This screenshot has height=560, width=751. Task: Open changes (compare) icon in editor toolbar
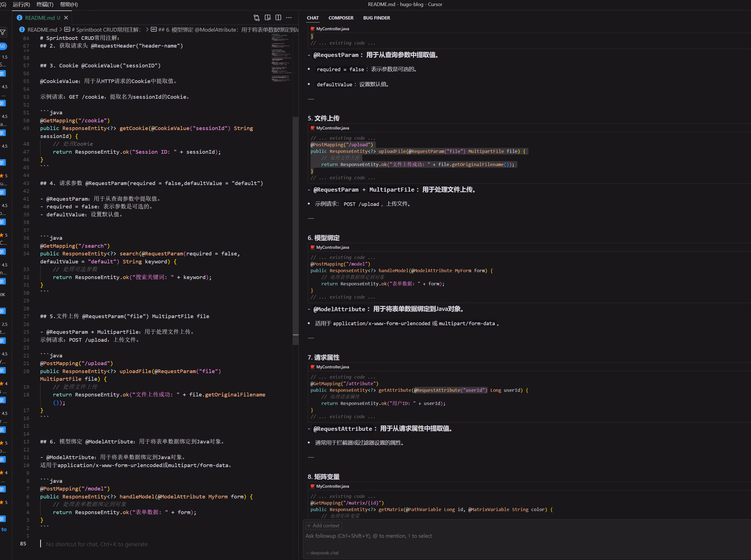tap(256, 18)
